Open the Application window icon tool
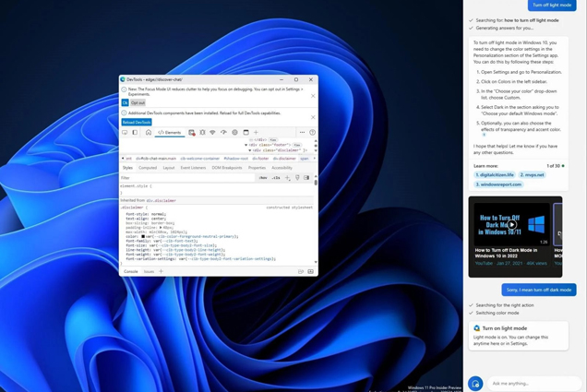This screenshot has width=587, height=392. pyautogui.click(x=246, y=133)
